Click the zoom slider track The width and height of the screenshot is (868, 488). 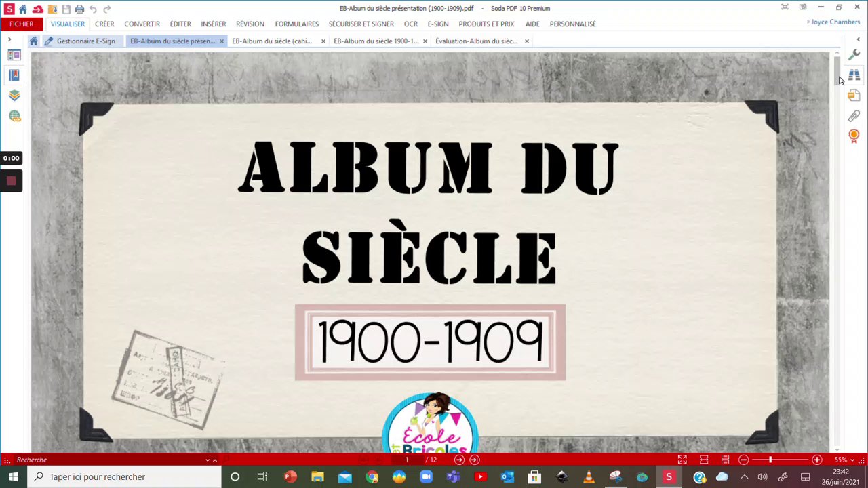click(x=780, y=460)
